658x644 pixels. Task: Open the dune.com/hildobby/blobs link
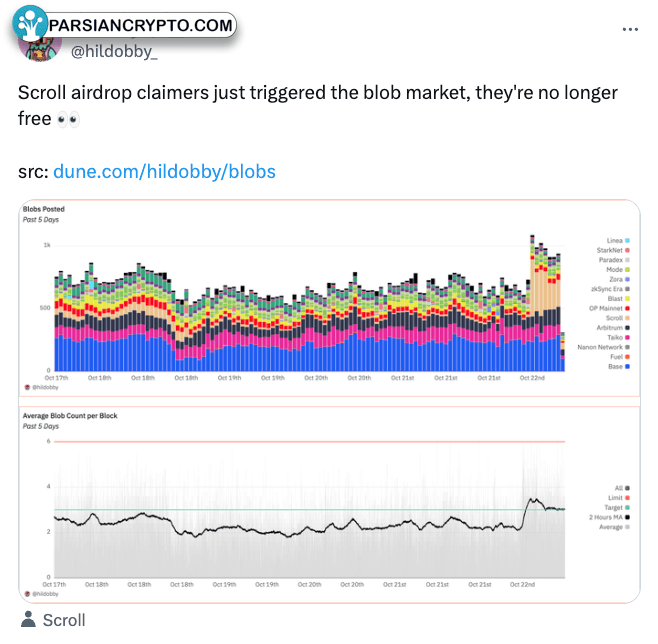point(164,172)
